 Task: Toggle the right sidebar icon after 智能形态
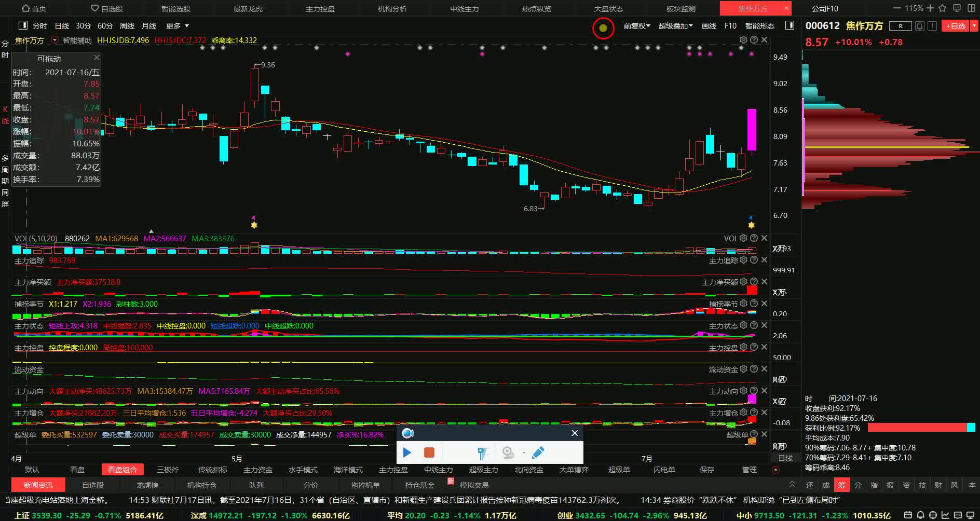(790, 25)
